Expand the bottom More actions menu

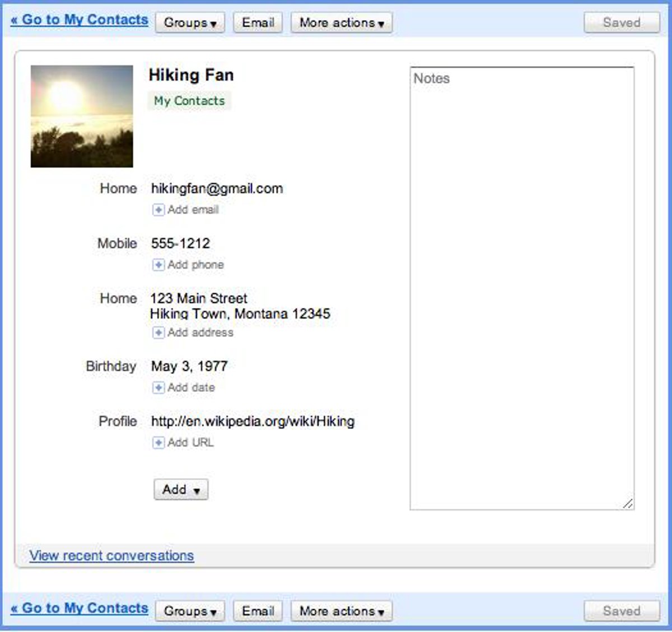(x=341, y=611)
